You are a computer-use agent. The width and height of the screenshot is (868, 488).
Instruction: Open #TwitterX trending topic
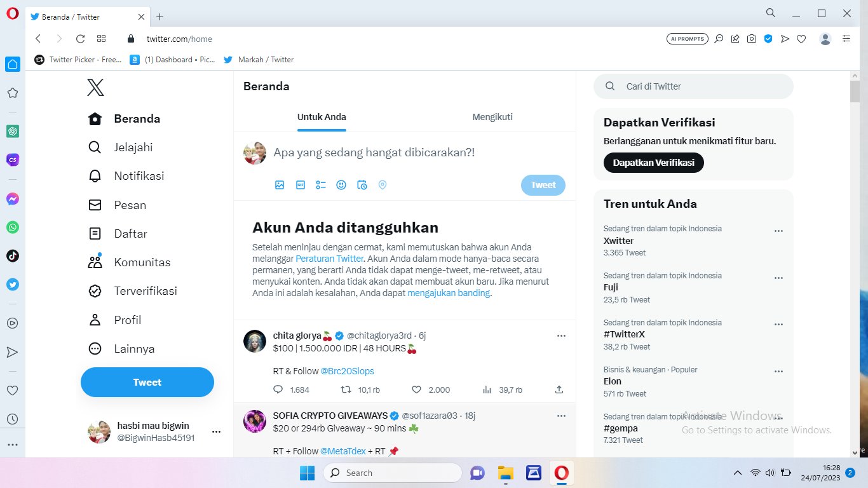point(624,334)
